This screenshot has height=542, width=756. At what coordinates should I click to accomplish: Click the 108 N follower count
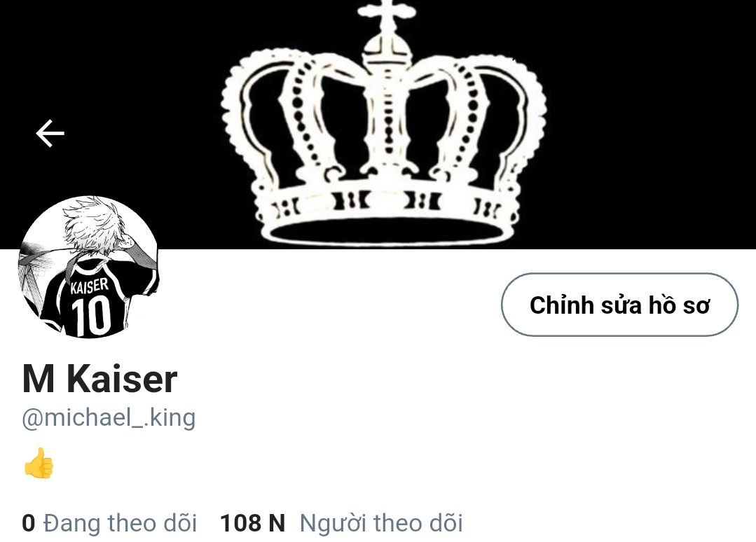253,523
